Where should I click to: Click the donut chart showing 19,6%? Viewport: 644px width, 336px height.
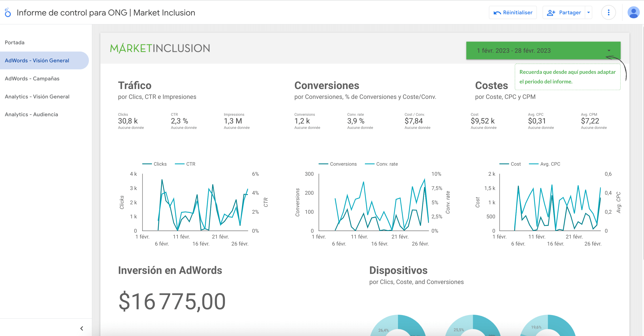(548, 325)
